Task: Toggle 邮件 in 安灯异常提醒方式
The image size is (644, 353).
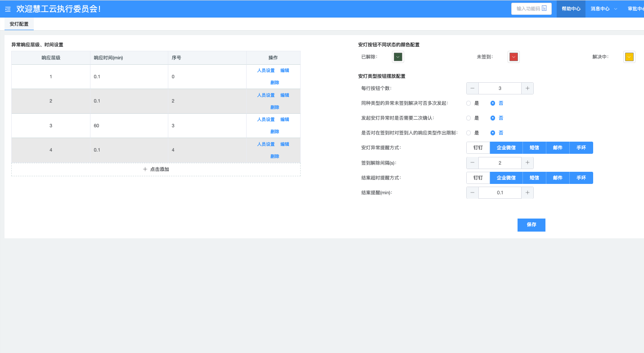Action: click(x=558, y=147)
